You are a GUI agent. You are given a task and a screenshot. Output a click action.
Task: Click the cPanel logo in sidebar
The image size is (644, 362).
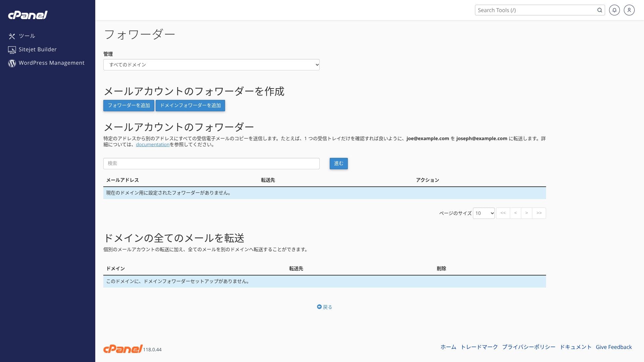tap(28, 15)
